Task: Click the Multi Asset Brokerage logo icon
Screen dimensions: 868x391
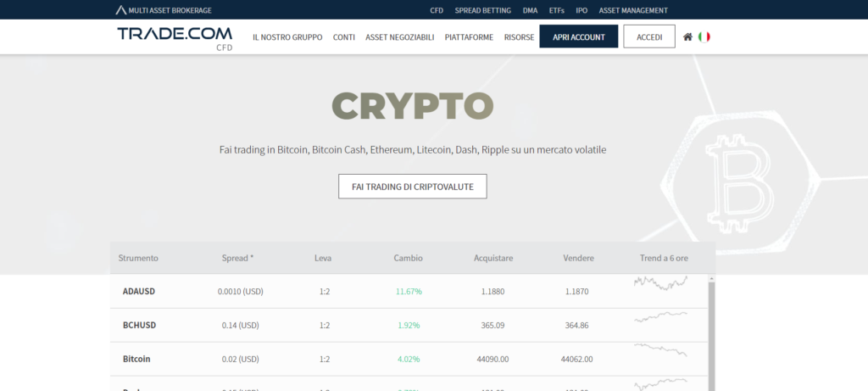Action: tap(120, 10)
